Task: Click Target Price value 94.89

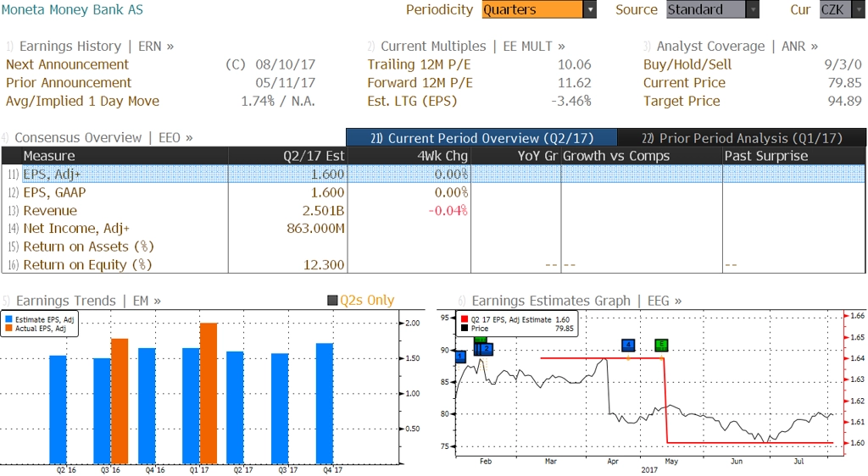Action: (x=845, y=101)
